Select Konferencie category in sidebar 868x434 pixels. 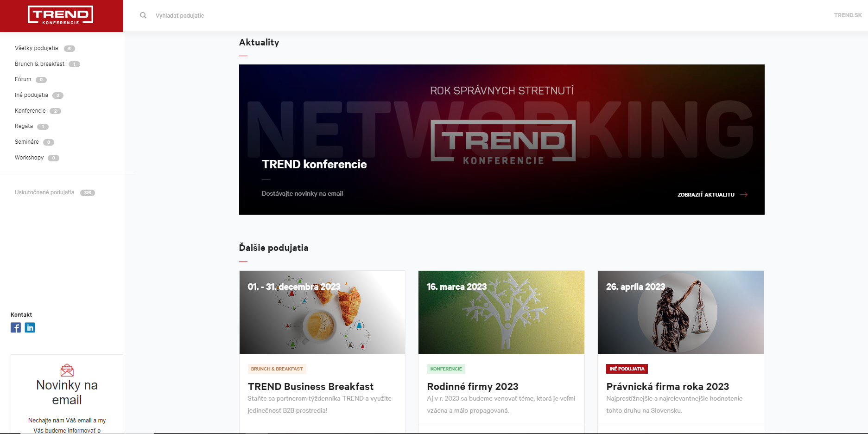(x=30, y=111)
